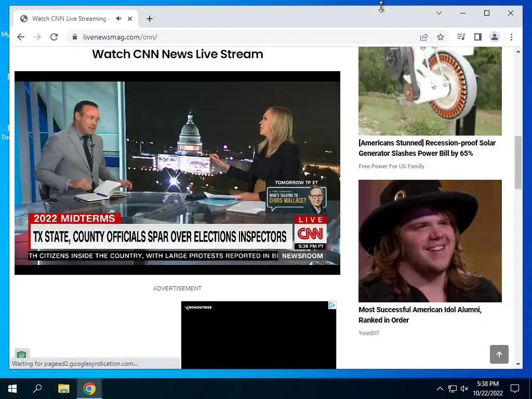The width and height of the screenshot is (532, 399).
Task: Click the forward navigation arrow
Action: tap(37, 37)
